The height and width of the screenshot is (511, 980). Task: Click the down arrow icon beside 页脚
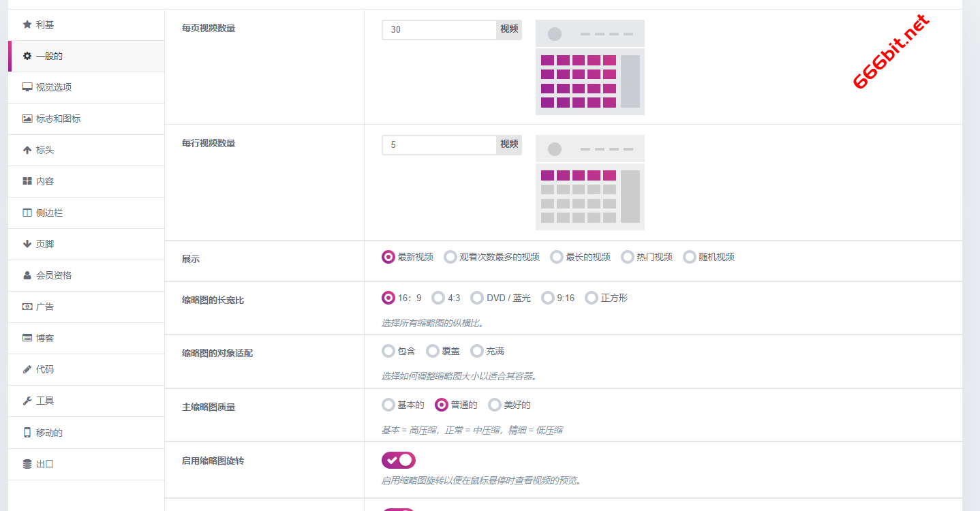pos(27,244)
